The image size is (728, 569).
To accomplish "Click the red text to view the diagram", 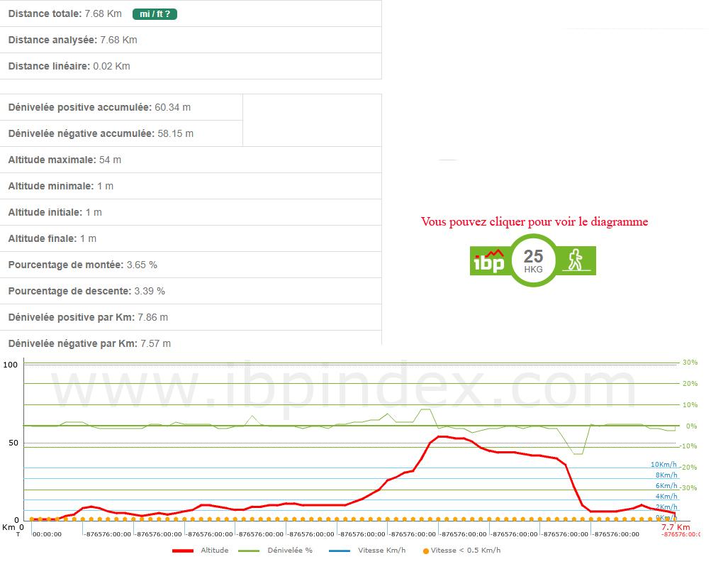I will pos(534,222).
